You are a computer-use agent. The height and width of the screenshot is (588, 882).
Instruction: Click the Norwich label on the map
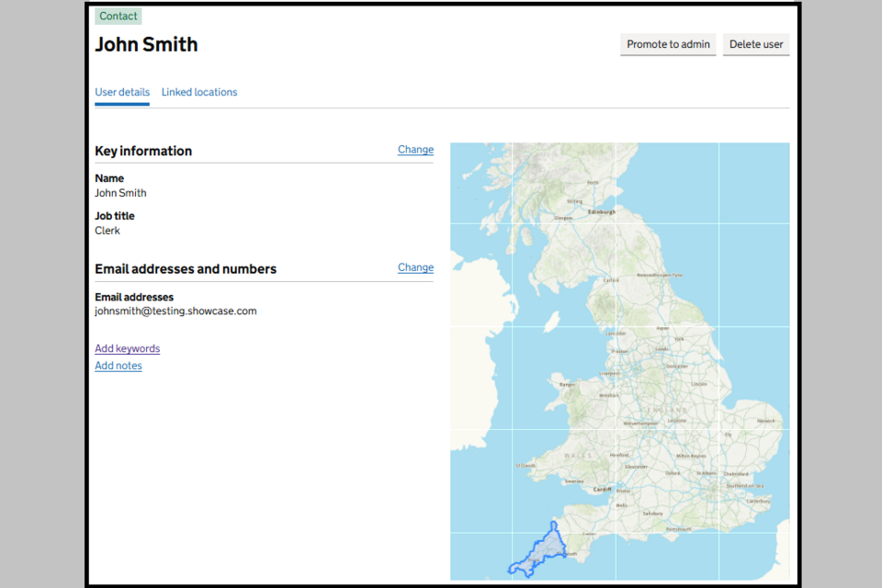tap(766, 421)
